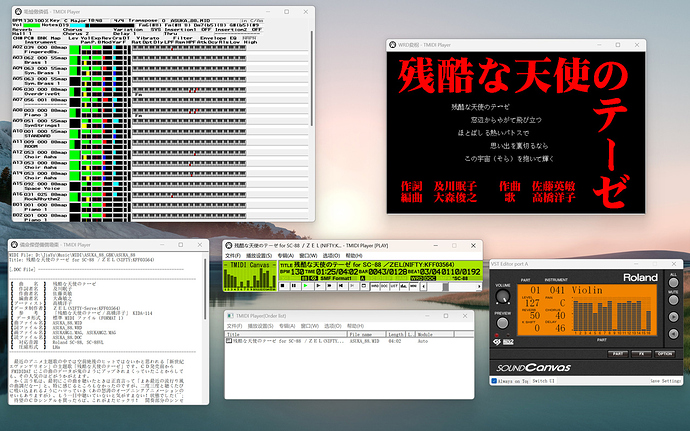Click the Length column header in Order list
Screen dimensions: 690x431
tap(396, 335)
